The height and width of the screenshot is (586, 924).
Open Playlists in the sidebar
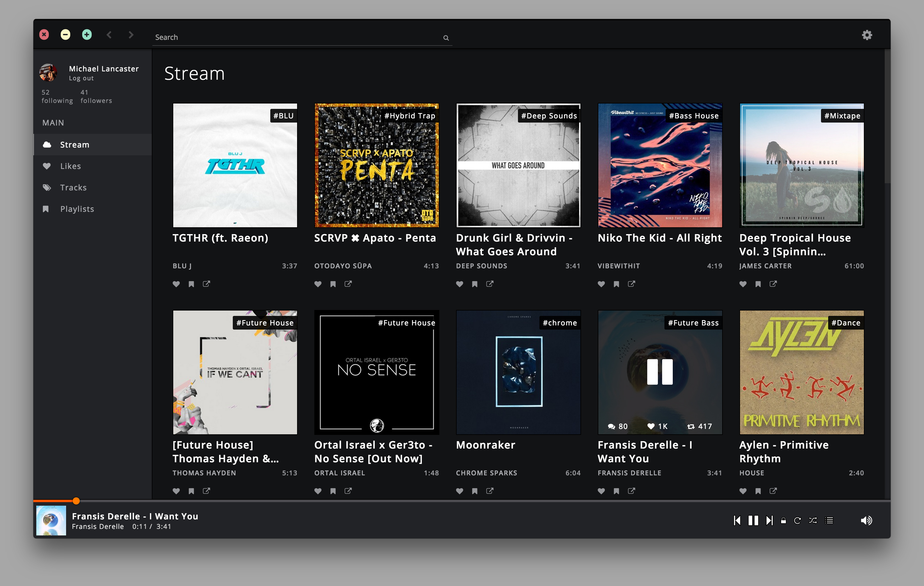(77, 209)
